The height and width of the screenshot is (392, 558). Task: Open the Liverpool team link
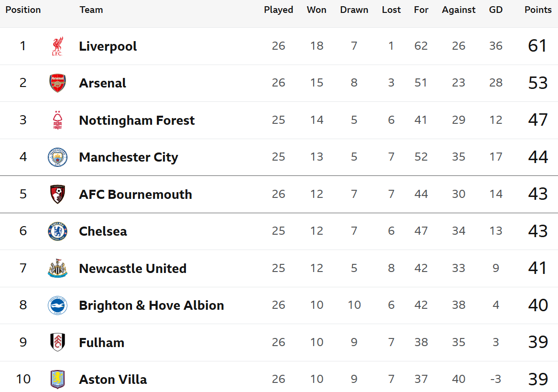[x=108, y=46]
